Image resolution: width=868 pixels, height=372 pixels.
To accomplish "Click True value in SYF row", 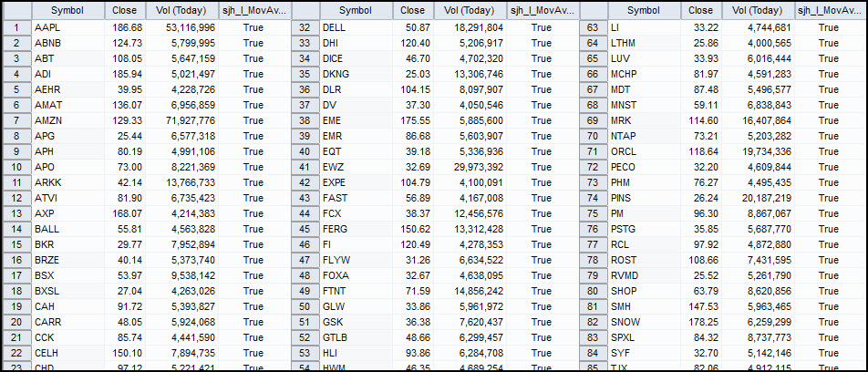I will [x=829, y=353].
